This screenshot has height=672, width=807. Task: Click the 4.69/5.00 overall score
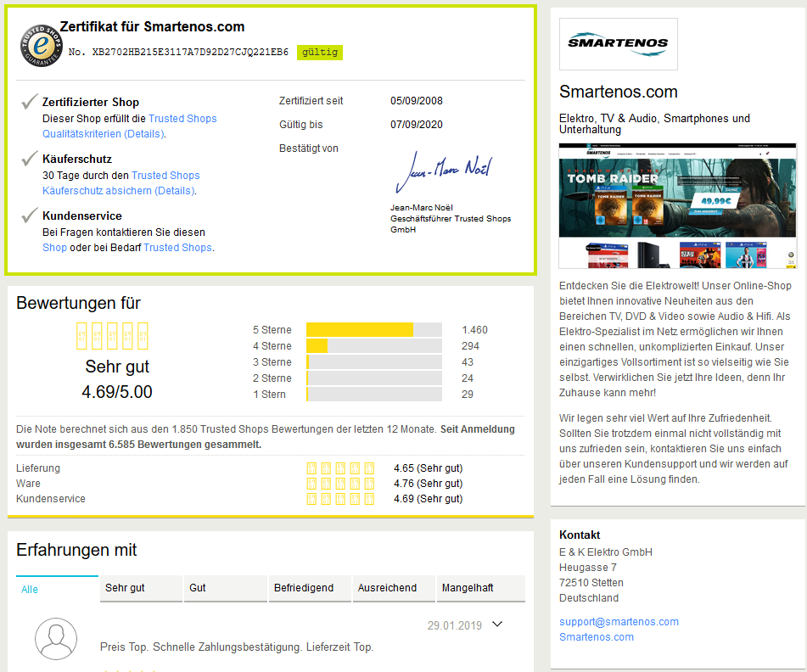pos(117,391)
